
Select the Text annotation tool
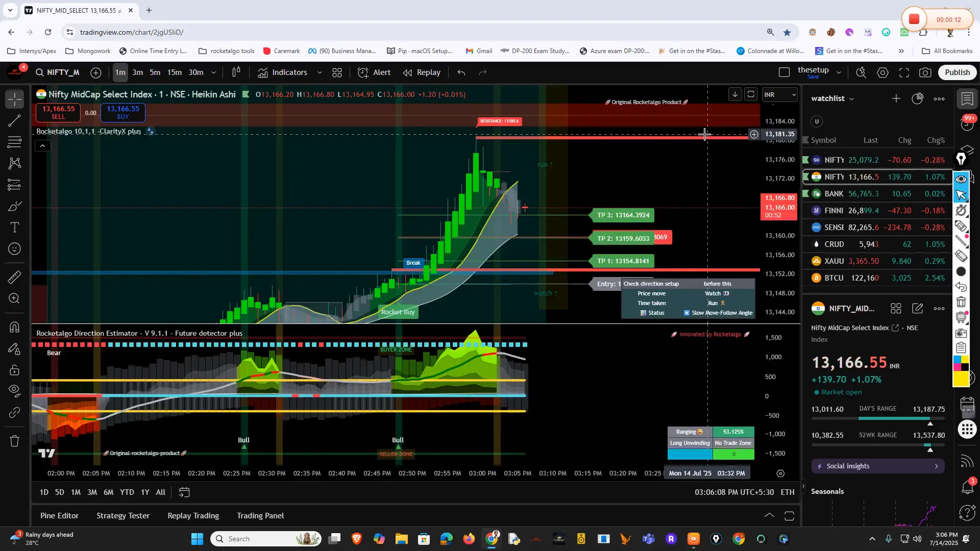tap(15, 228)
